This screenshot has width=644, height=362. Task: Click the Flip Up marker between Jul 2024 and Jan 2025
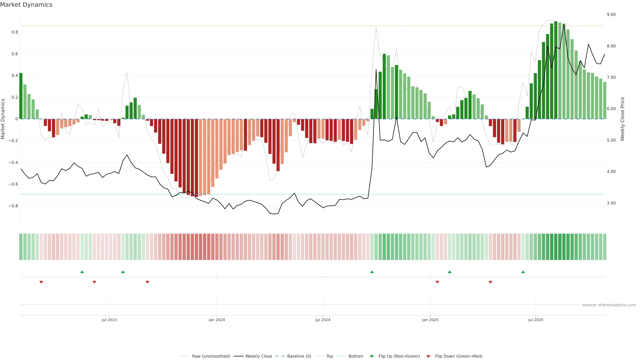(x=372, y=272)
